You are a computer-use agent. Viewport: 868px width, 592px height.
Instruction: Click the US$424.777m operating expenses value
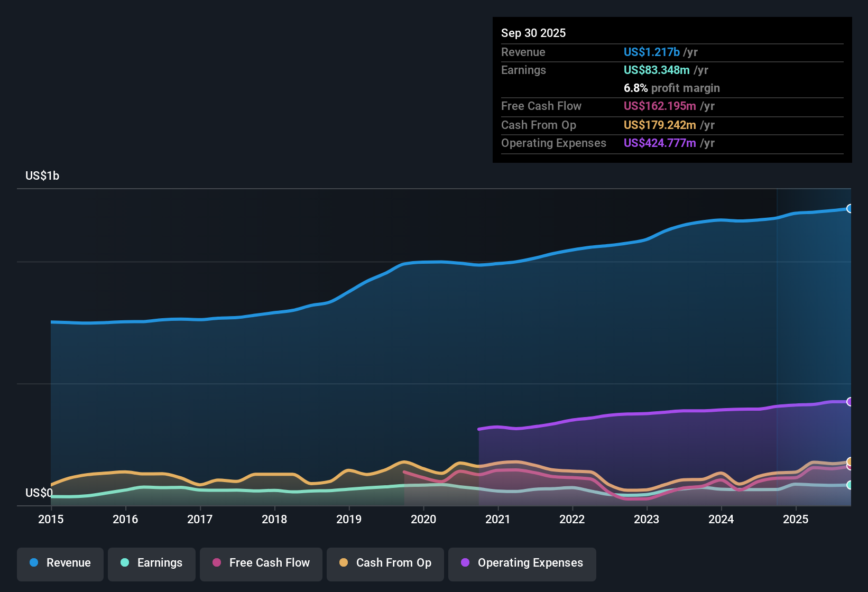pos(660,143)
